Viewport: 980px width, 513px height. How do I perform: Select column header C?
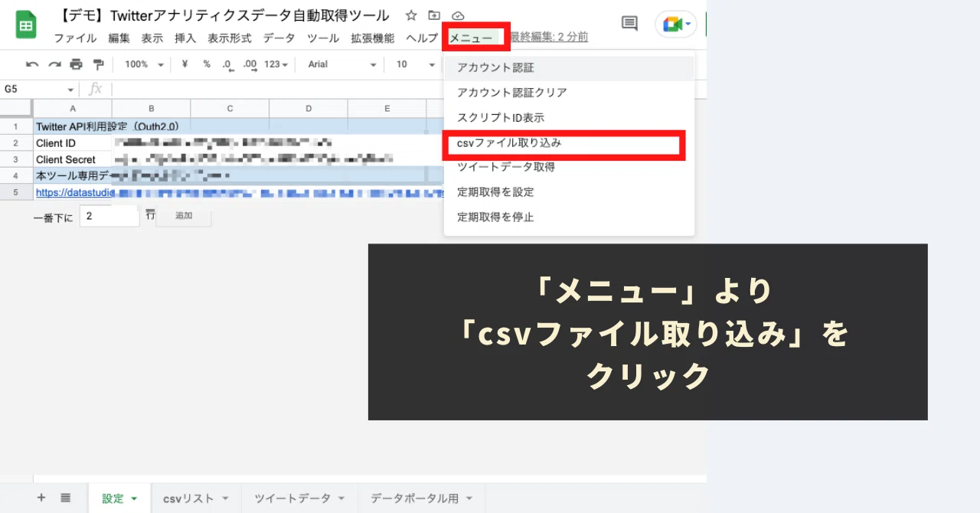click(x=230, y=109)
